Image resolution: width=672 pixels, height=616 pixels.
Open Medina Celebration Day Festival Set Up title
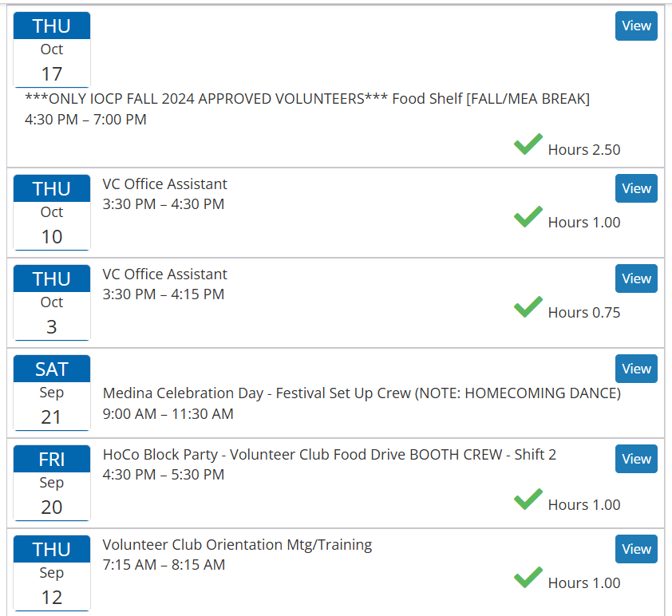pyautogui.click(x=362, y=393)
